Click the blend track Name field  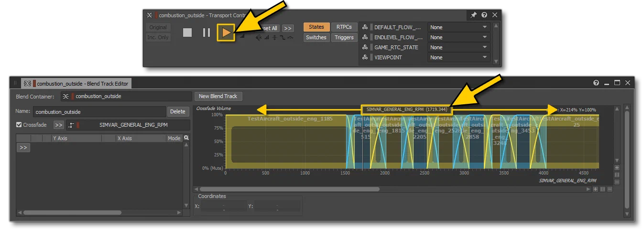[x=99, y=111]
